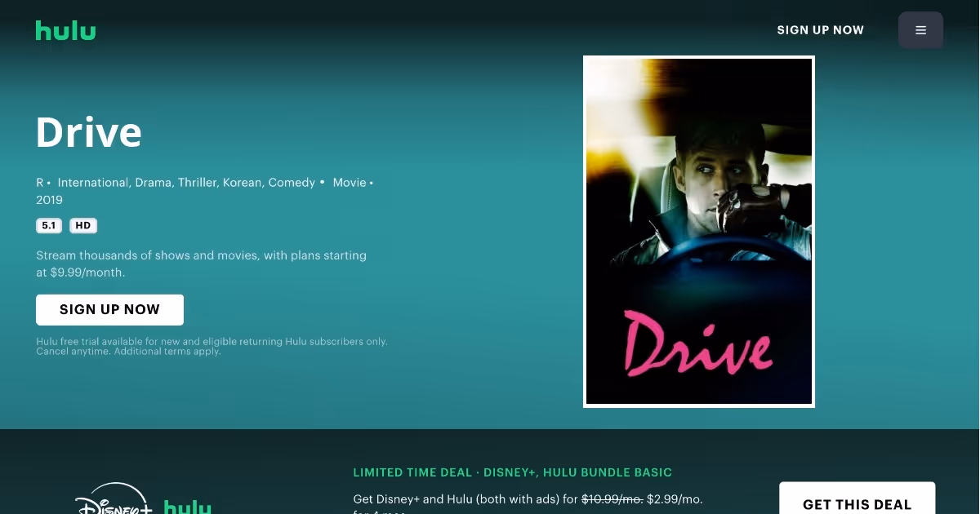Click SIGN UP NOW in the top navigation
Viewport: 980px width, 514px height.
tap(820, 30)
